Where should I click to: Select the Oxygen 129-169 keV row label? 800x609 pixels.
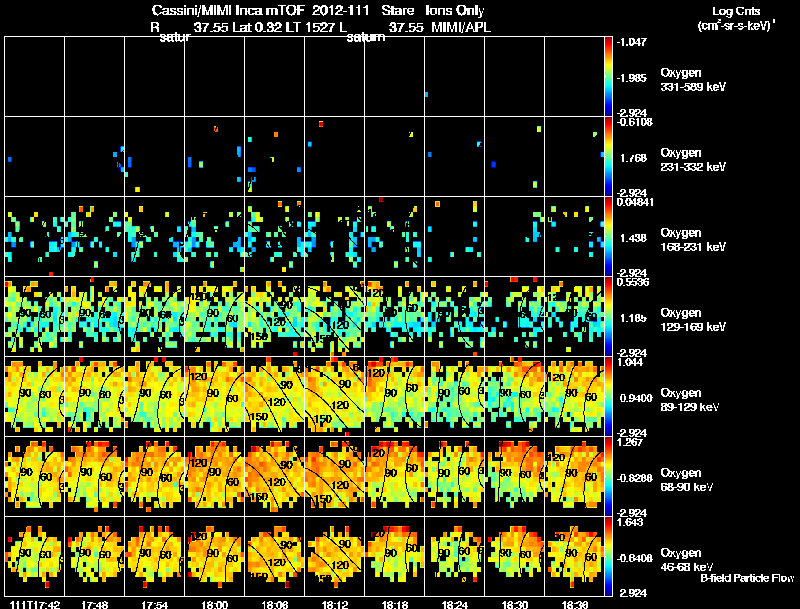coord(693,320)
